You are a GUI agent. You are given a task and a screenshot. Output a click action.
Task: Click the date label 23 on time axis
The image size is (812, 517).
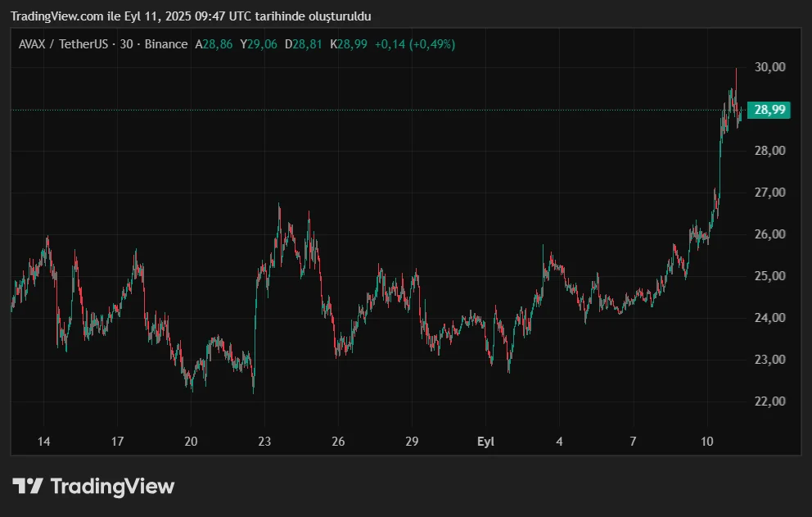click(264, 442)
